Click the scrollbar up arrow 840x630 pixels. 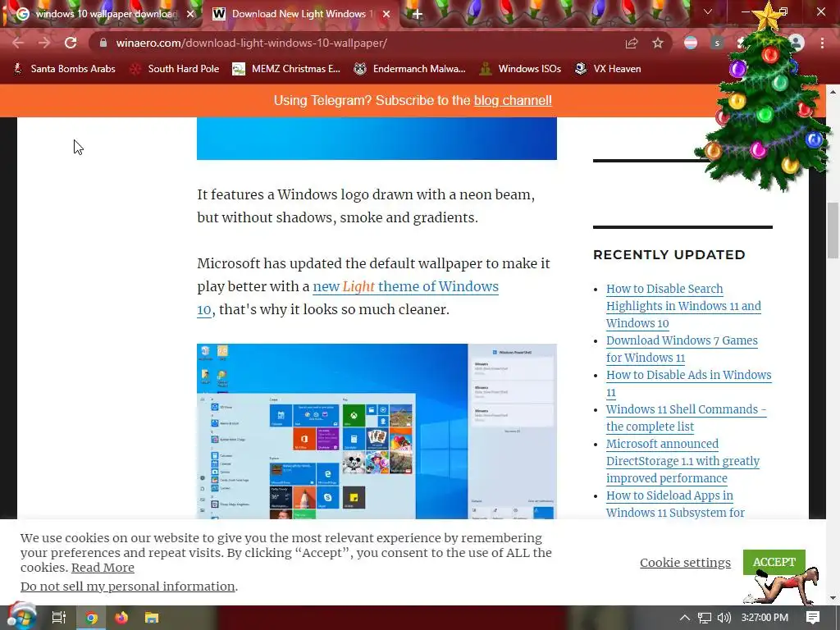pos(833,92)
